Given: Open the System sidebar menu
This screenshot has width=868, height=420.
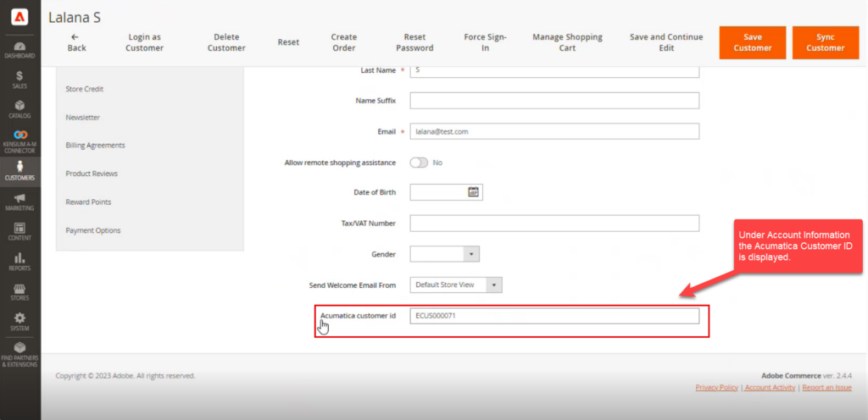Looking at the screenshot, I should click(20, 322).
